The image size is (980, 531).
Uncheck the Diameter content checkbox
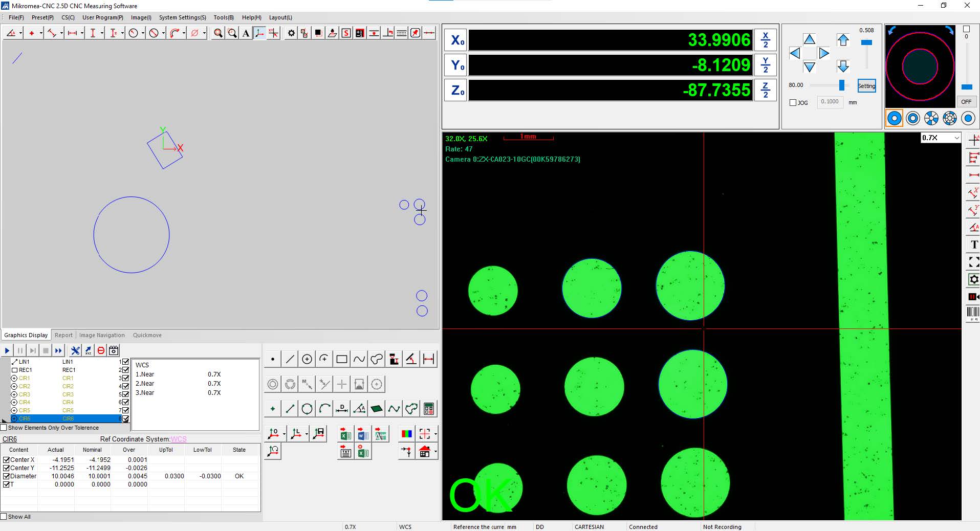point(7,476)
